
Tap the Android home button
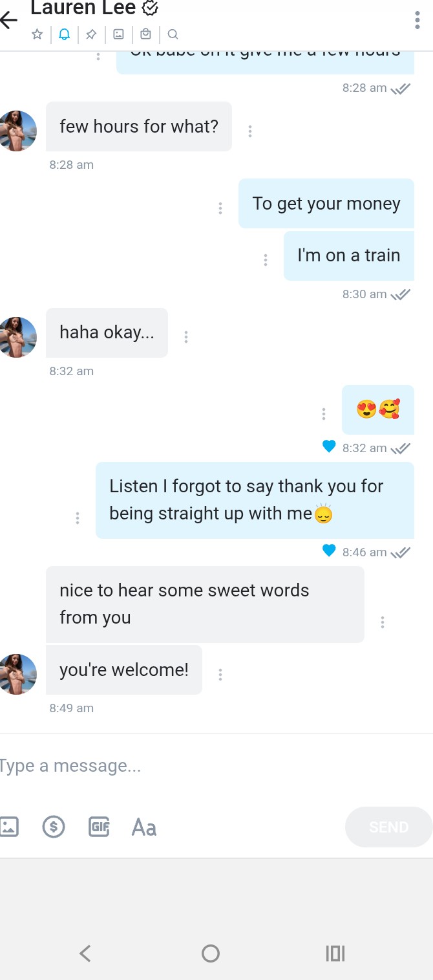[x=211, y=953]
